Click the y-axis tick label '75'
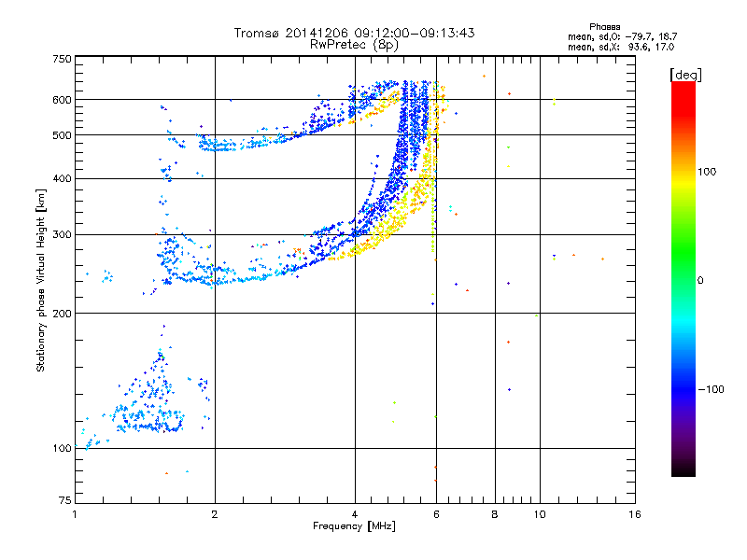This screenshot has height=560, width=747. pyautogui.click(x=65, y=500)
